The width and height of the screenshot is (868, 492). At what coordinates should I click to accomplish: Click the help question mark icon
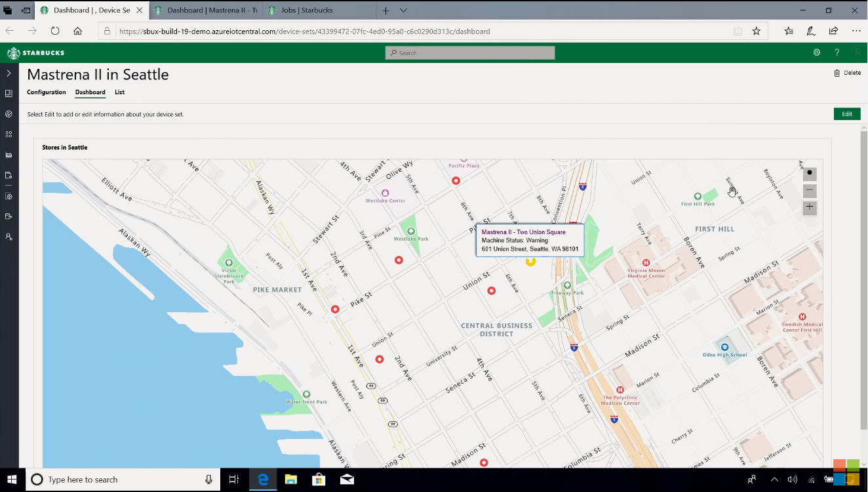coord(837,52)
